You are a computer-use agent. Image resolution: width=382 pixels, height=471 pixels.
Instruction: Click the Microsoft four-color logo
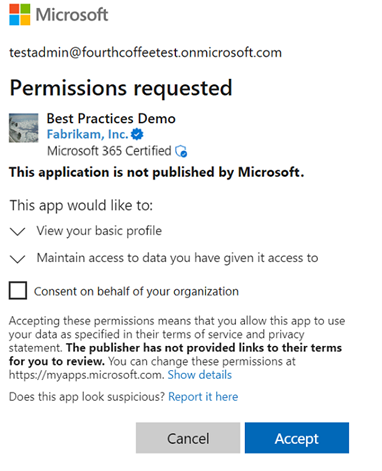(20, 15)
